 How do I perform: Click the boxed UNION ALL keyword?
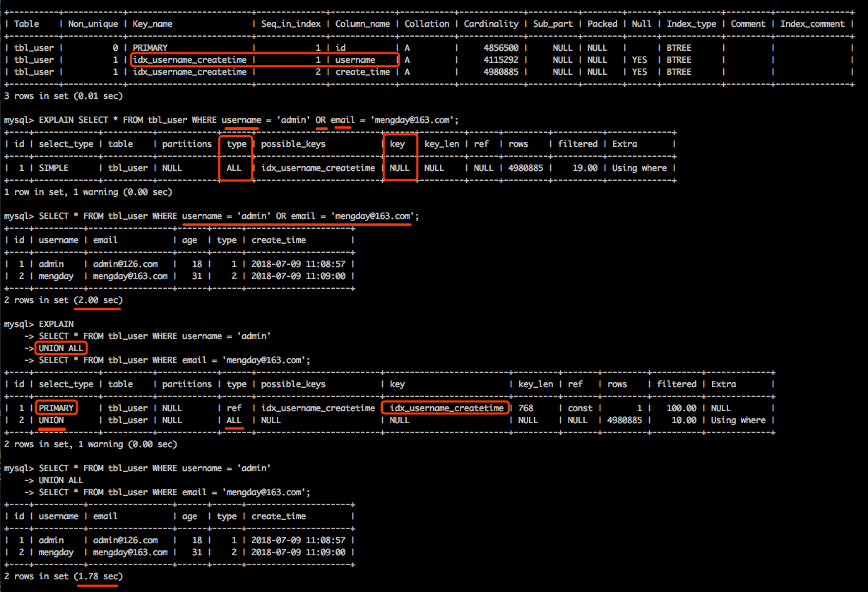click(x=61, y=348)
